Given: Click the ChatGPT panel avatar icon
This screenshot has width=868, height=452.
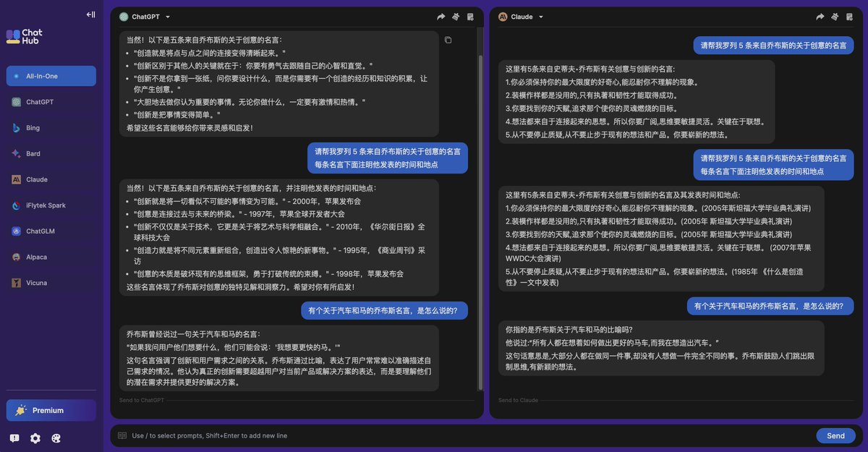Looking at the screenshot, I should pyautogui.click(x=124, y=17).
